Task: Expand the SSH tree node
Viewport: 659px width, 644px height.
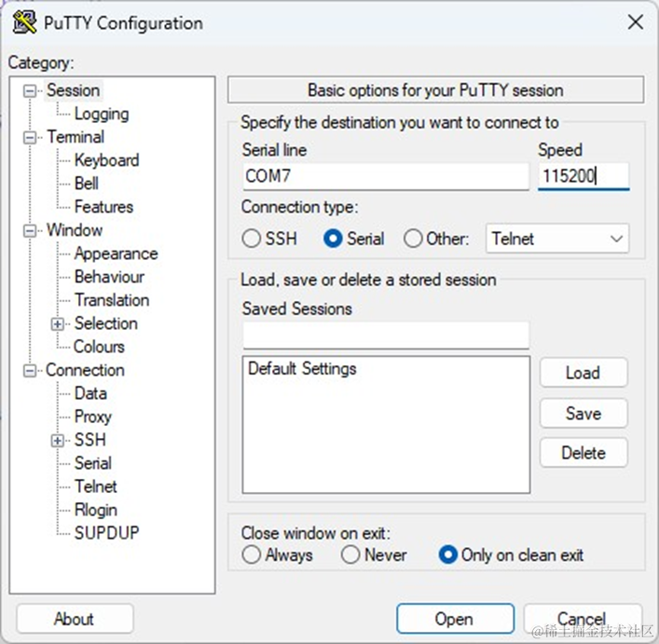Action: pyautogui.click(x=58, y=441)
